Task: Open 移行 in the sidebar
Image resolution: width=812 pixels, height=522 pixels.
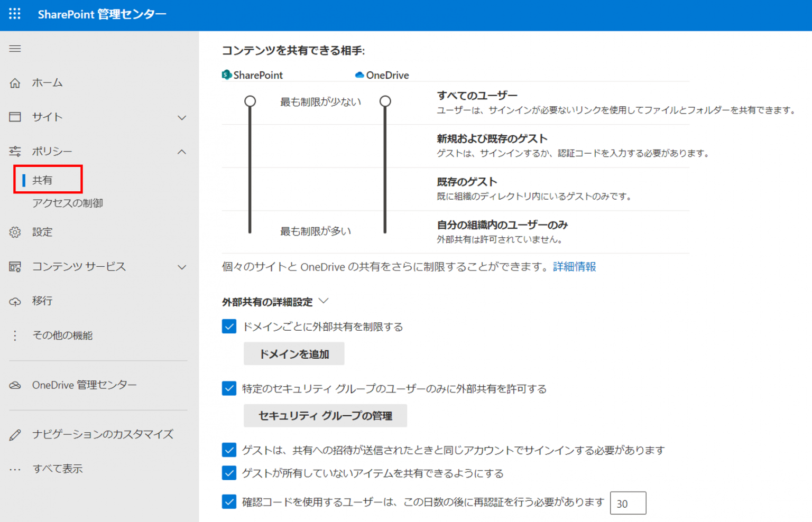Action: coord(42,301)
